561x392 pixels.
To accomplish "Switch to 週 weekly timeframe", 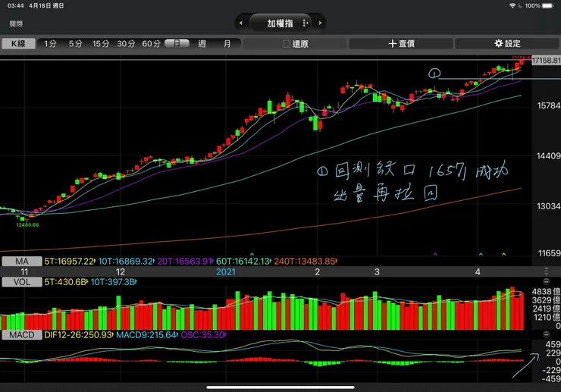I will (x=202, y=44).
